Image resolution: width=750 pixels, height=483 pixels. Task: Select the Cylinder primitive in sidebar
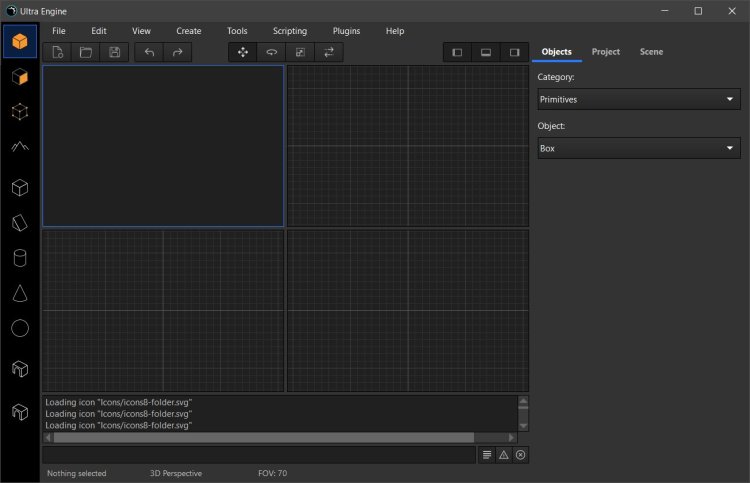pyautogui.click(x=20, y=258)
